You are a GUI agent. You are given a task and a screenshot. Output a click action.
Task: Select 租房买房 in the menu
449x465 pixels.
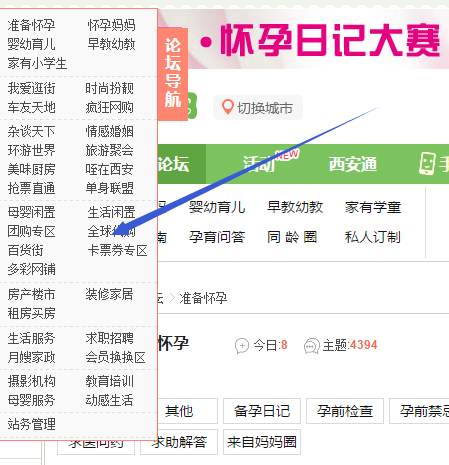pyautogui.click(x=31, y=313)
